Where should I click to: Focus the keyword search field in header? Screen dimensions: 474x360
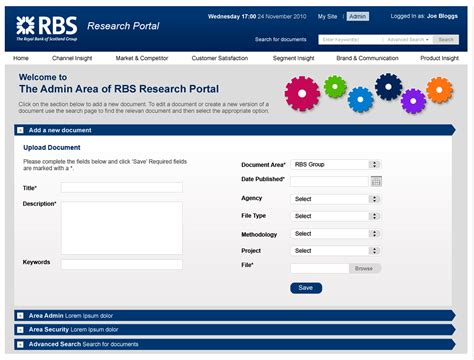[x=350, y=40]
